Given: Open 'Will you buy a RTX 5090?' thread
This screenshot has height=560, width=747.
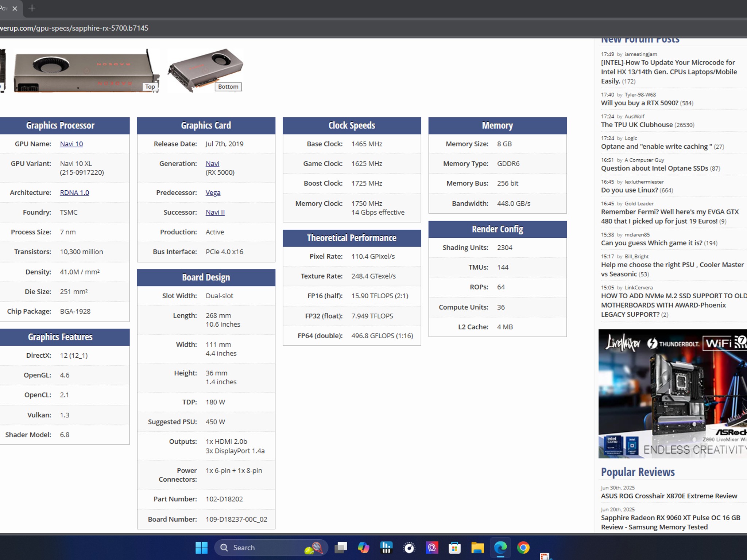Looking at the screenshot, I should tap(639, 103).
